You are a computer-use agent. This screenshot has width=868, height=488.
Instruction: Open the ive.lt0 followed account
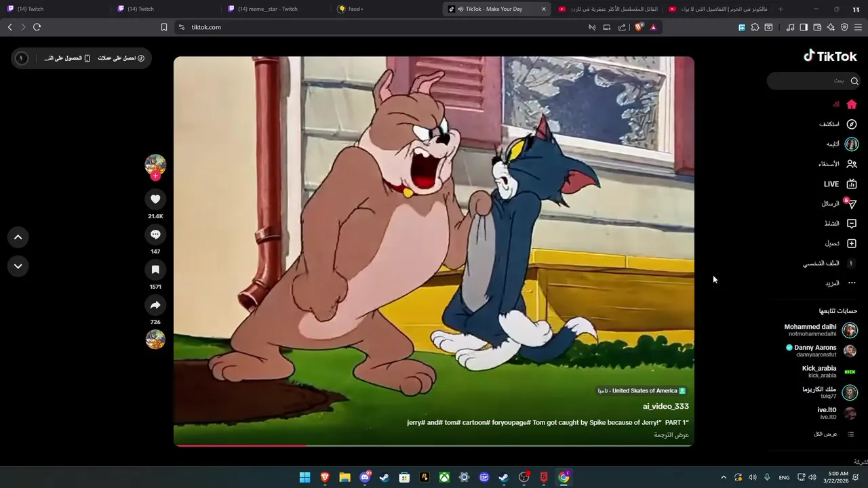pyautogui.click(x=837, y=413)
